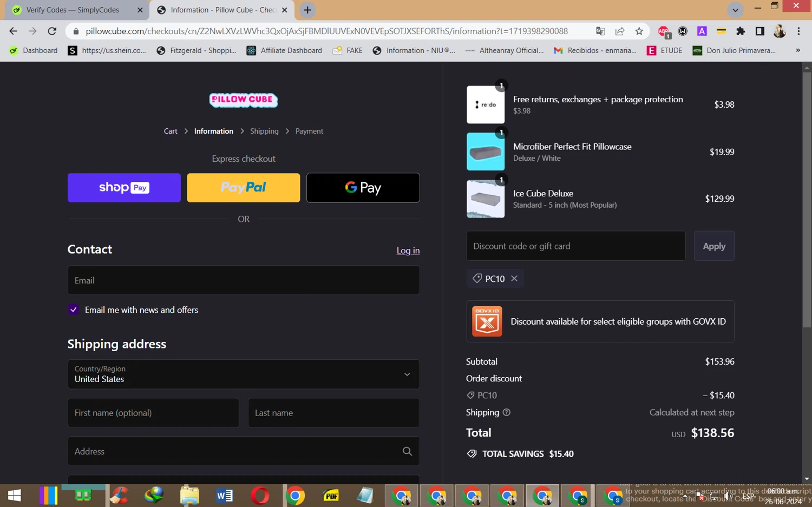Open the Information - NIU bookmark
Image resolution: width=812 pixels, height=507 pixels.
tap(414, 50)
